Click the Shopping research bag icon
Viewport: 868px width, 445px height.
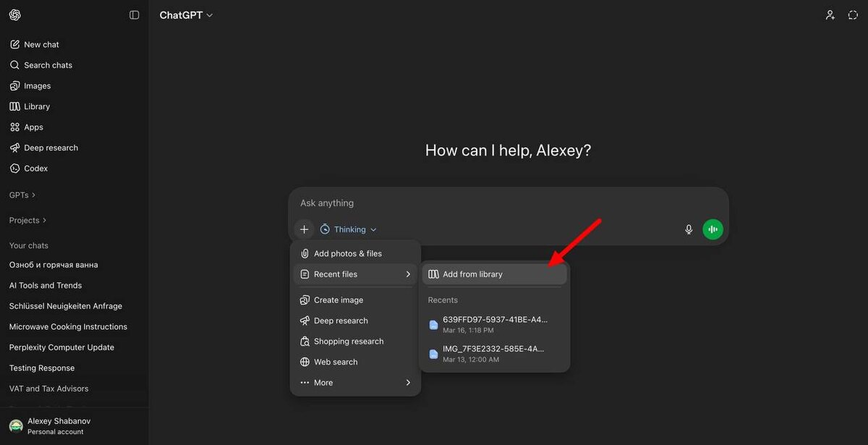(305, 341)
